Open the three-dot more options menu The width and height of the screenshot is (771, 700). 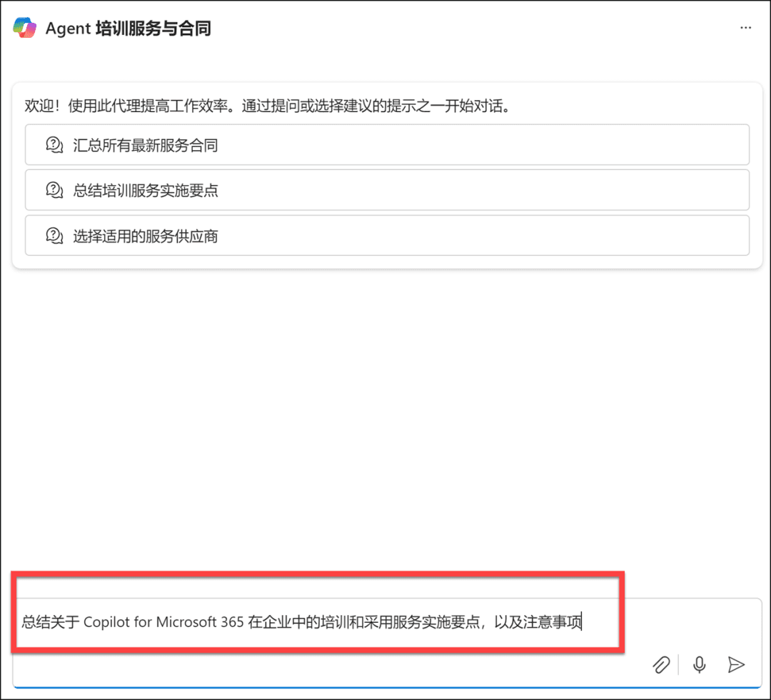click(745, 28)
